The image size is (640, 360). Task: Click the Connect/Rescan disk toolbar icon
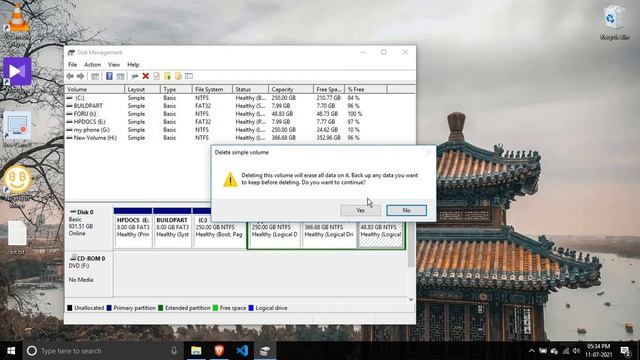coord(134,76)
